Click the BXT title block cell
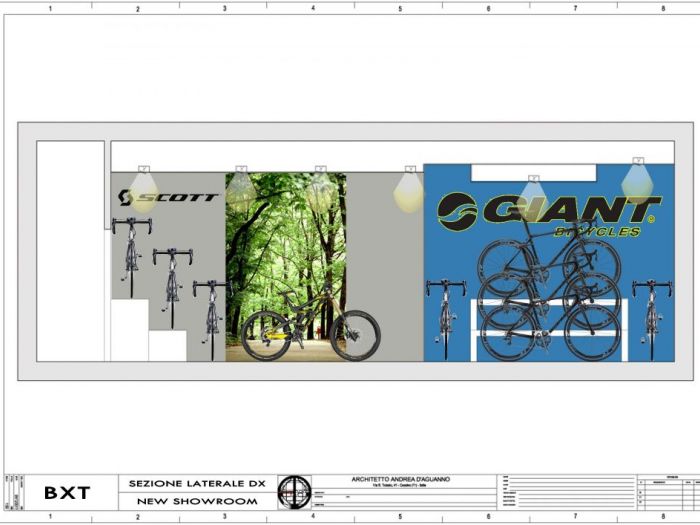 (x=67, y=493)
